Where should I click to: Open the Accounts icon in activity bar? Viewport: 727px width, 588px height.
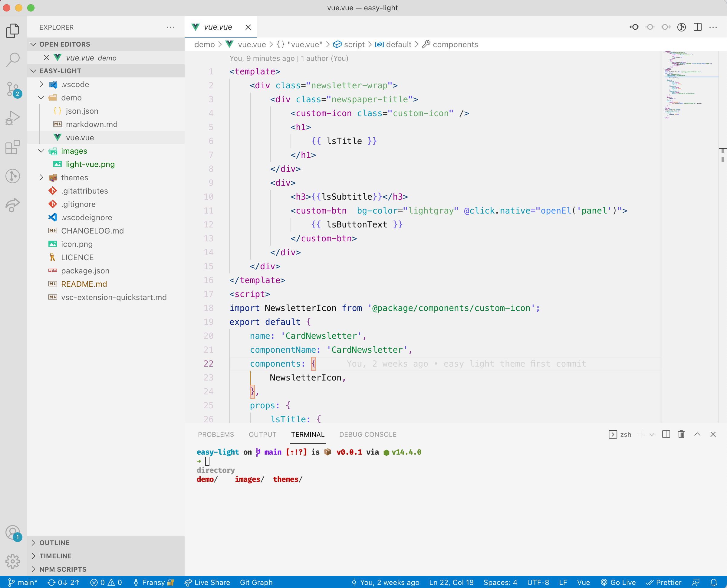click(x=13, y=532)
